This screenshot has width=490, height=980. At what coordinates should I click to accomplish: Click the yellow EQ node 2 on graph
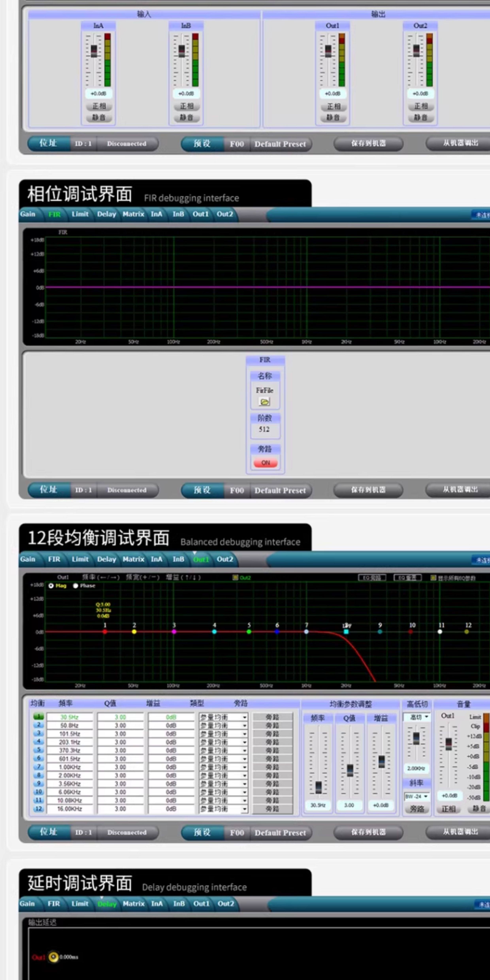point(134,631)
